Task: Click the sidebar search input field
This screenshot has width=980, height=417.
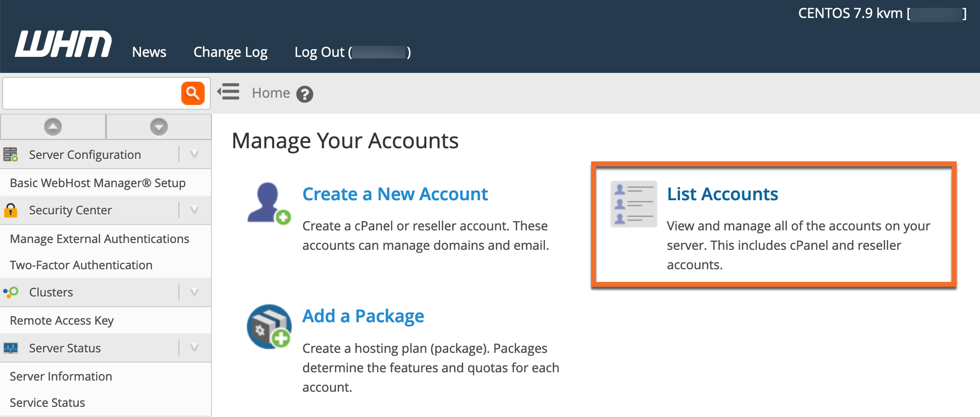Action: pyautogui.click(x=92, y=93)
